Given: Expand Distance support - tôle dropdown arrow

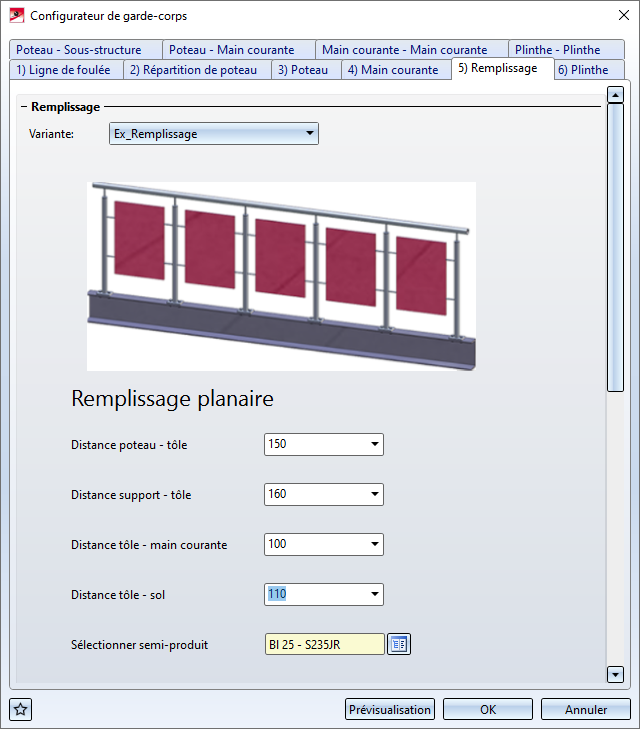Looking at the screenshot, I should point(375,494).
